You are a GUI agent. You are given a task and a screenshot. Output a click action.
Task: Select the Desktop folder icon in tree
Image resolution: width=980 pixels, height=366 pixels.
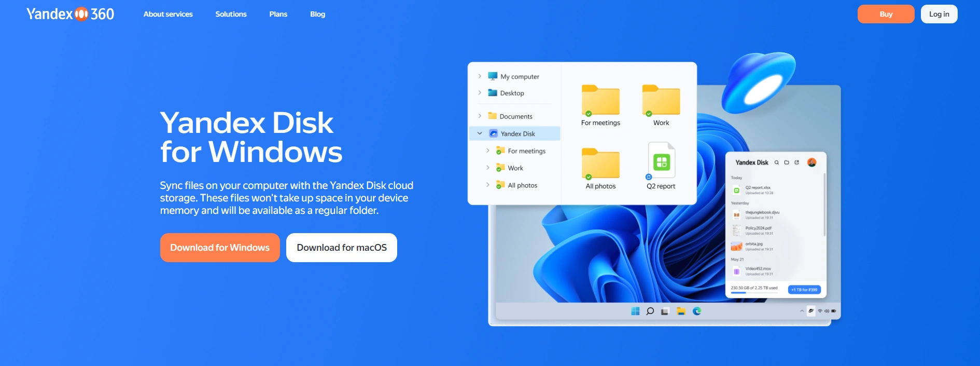click(493, 93)
